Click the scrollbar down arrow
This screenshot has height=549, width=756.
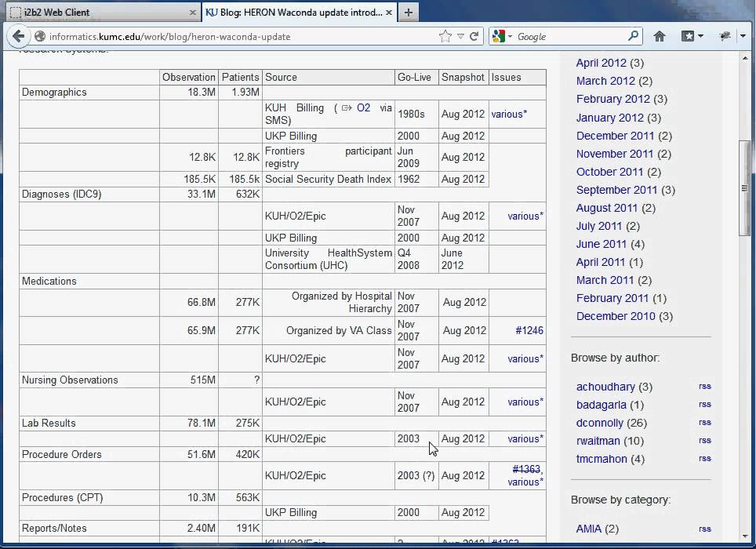tap(744, 536)
